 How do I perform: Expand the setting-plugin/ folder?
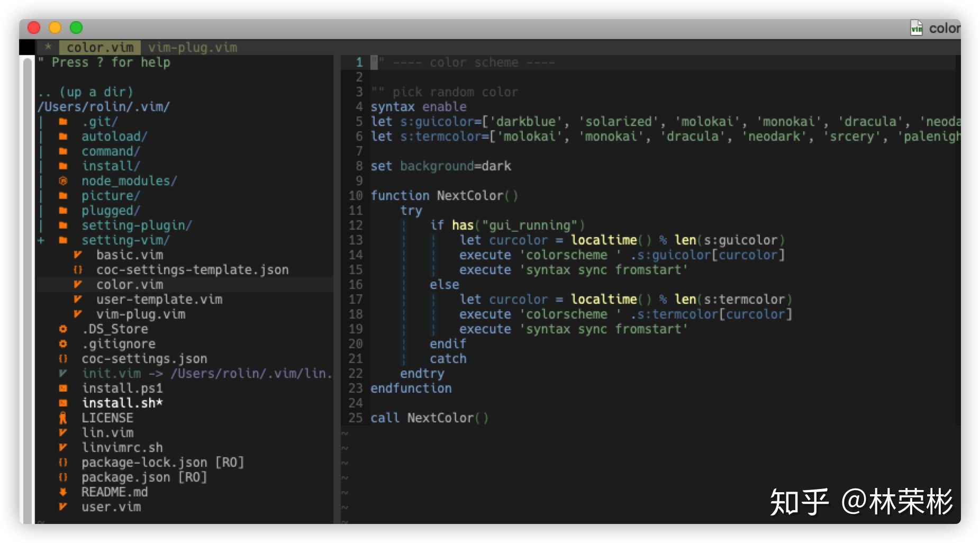136,225
